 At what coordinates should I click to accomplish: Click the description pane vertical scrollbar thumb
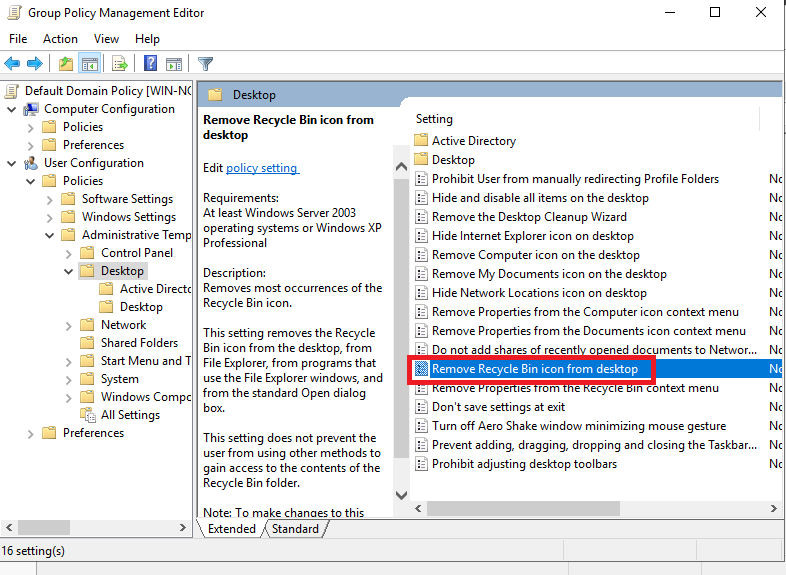(402, 318)
